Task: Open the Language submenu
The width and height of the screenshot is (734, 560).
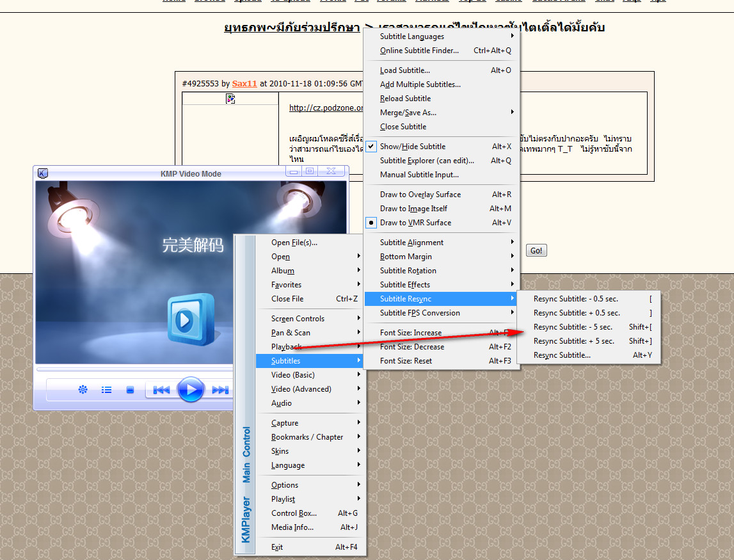Action: tap(310, 465)
